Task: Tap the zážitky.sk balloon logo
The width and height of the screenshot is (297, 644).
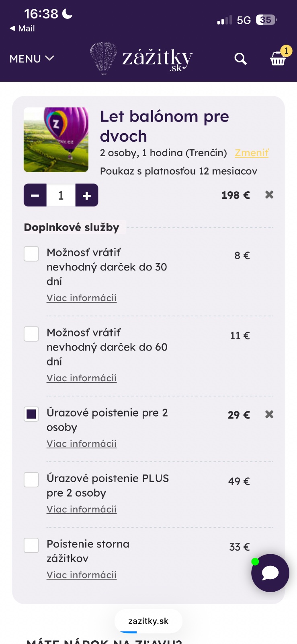Action: click(x=141, y=58)
